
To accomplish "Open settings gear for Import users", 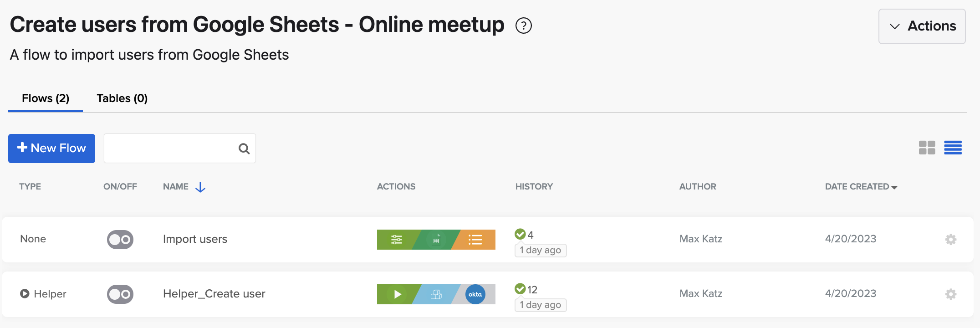I will point(951,240).
